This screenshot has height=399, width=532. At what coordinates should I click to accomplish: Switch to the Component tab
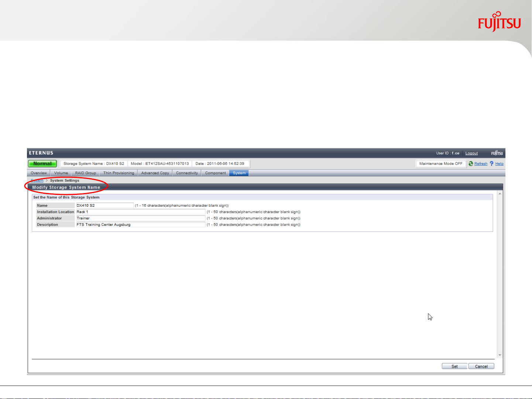click(215, 173)
